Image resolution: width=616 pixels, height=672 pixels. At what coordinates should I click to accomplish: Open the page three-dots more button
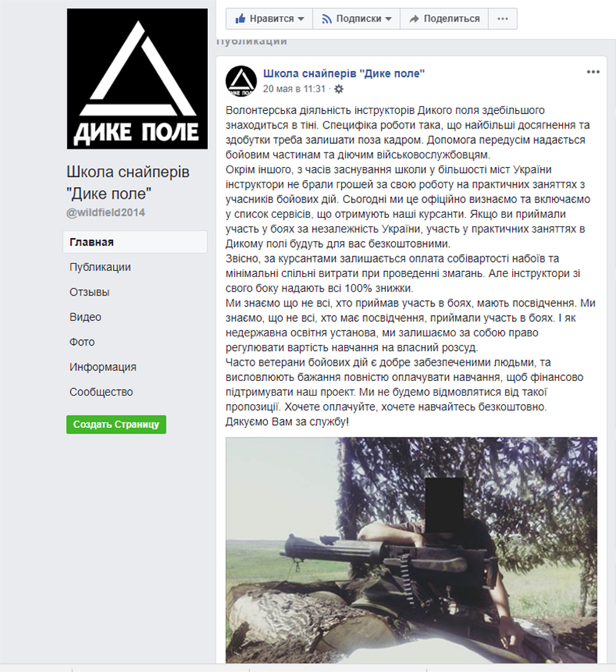503,19
